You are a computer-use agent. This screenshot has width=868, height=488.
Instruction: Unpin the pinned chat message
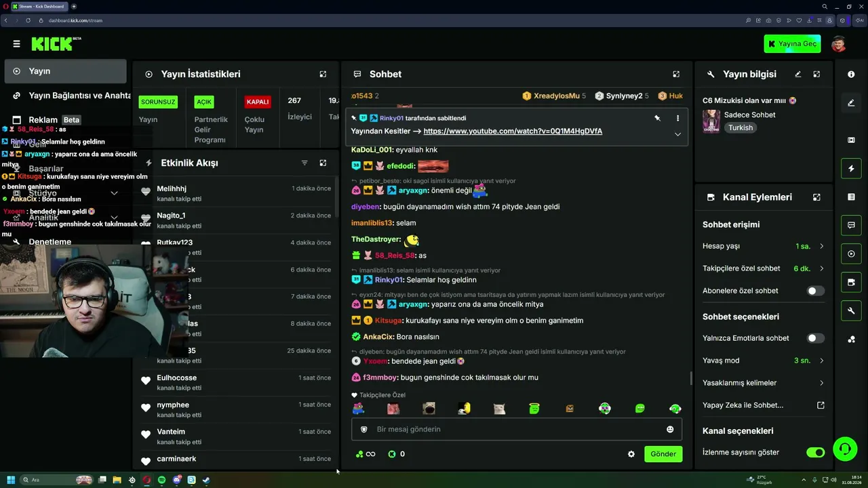657,118
